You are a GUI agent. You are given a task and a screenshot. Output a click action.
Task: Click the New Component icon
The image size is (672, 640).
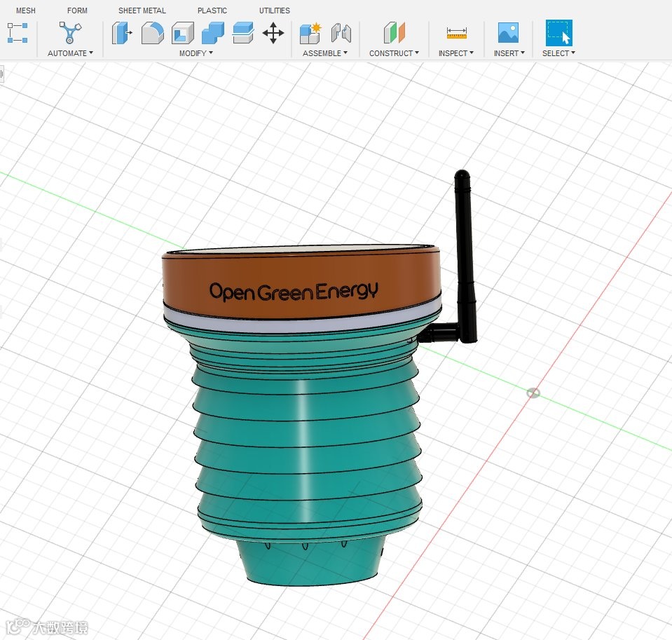tap(310, 33)
